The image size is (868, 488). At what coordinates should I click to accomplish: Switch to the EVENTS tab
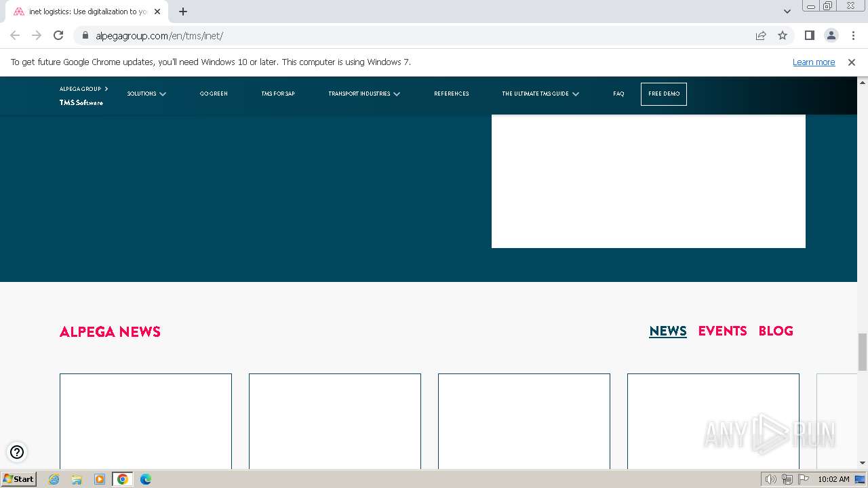pyautogui.click(x=723, y=331)
